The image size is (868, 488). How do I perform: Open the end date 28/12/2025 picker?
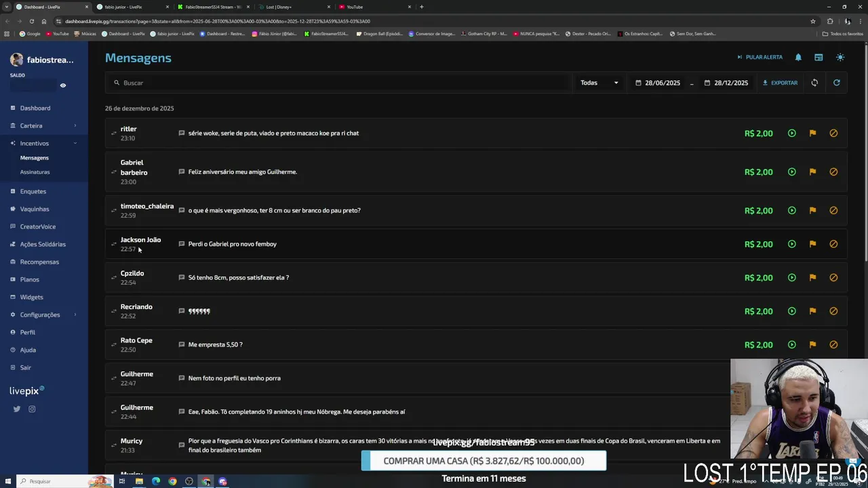(x=726, y=83)
